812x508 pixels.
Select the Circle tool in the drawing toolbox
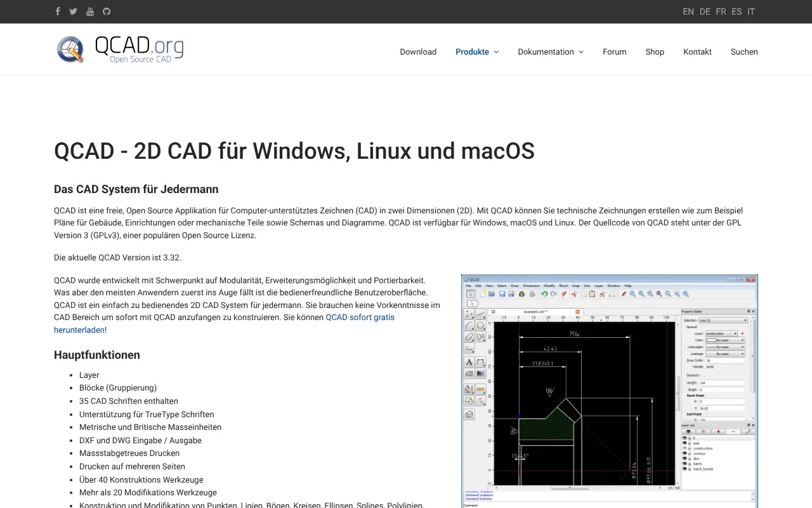click(x=480, y=324)
